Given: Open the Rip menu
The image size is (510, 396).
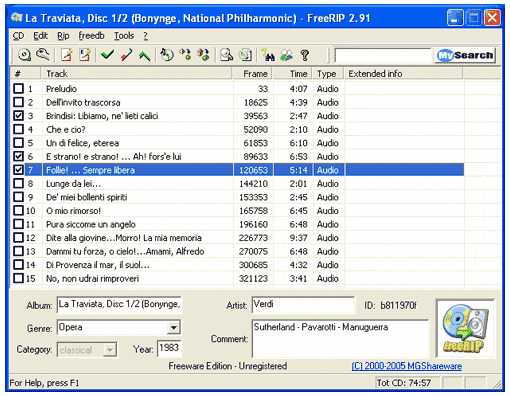Looking at the screenshot, I should (63, 36).
